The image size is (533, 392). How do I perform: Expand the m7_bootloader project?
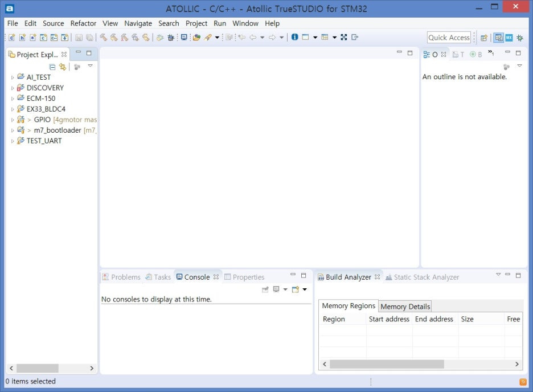[13, 130]
